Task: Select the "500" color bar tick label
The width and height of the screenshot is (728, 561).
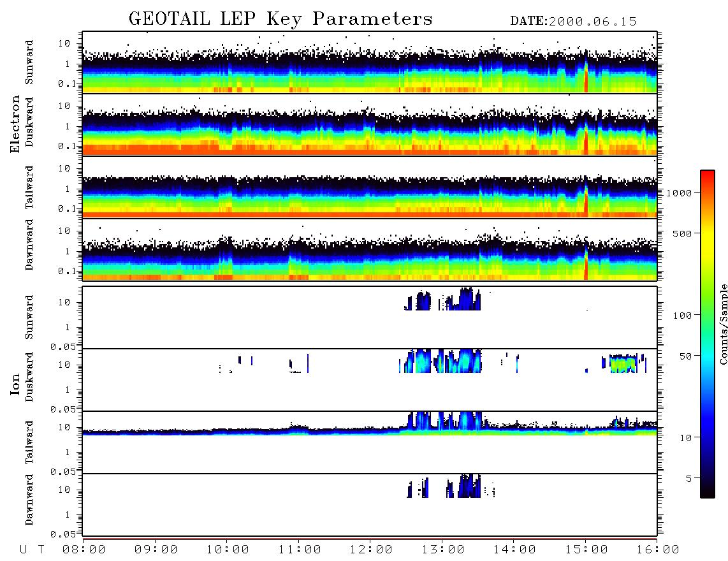Action: (683, 233)
